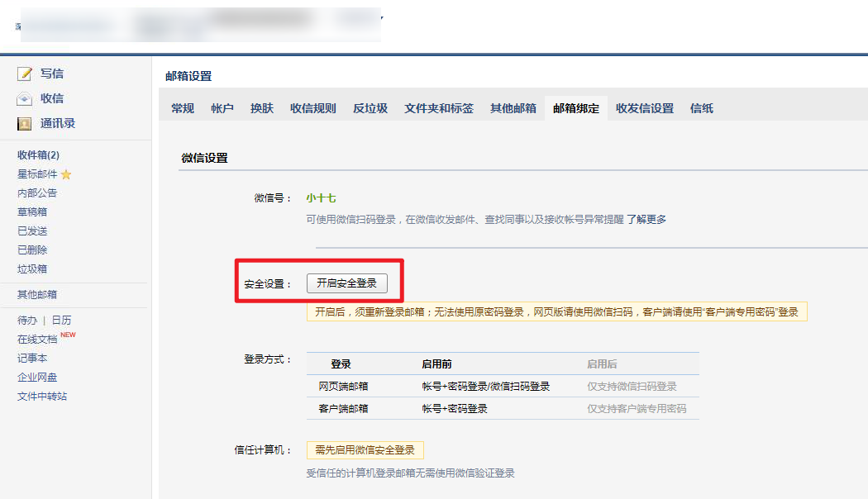Click the 微信设置 section heading

(x=204, y=159)
